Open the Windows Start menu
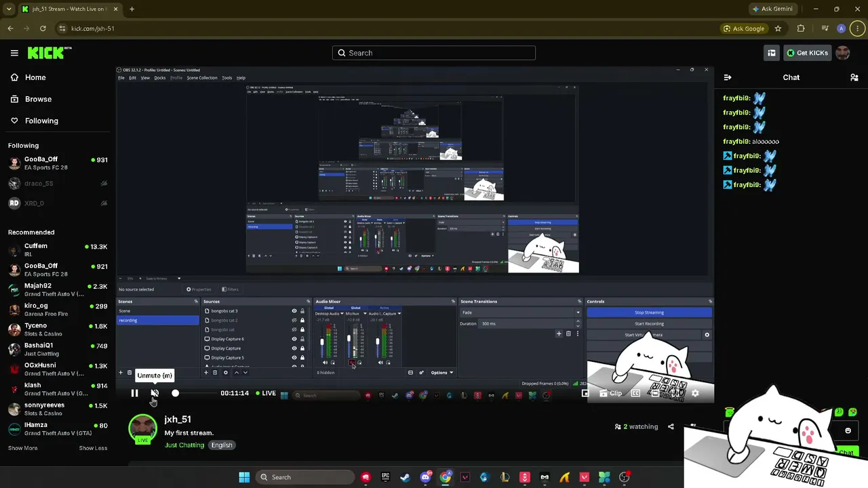Viewport: 868px width, 488px height. pos(244,477)
